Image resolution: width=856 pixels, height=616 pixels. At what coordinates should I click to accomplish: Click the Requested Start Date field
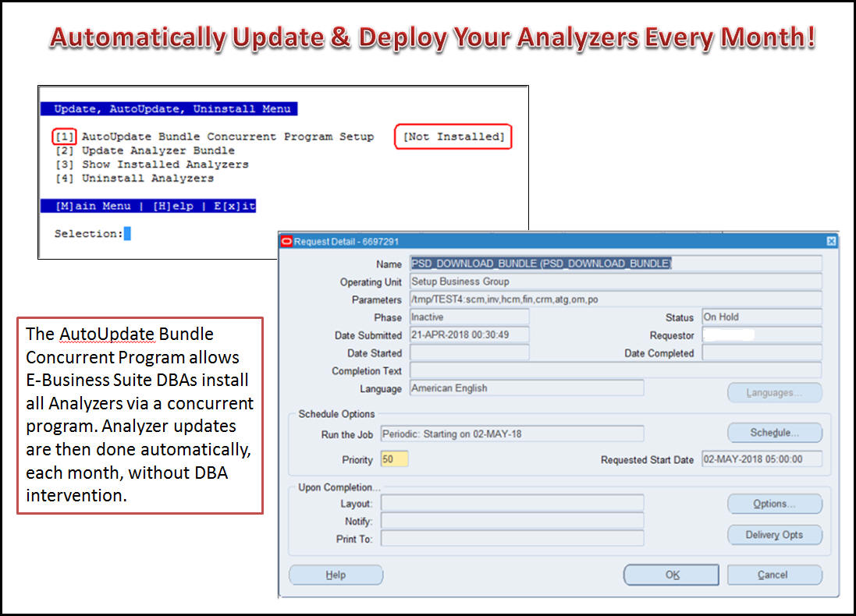pyautogui.click(x=762, y=459)
